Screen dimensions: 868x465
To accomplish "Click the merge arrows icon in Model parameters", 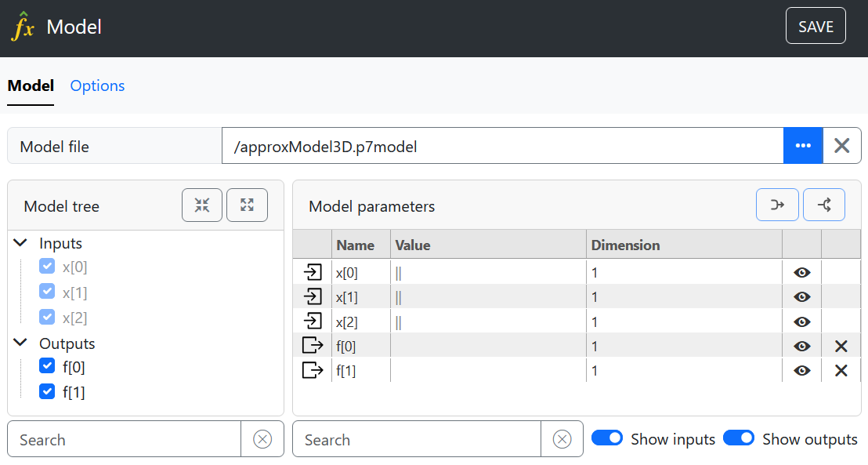I will (776, 205).
